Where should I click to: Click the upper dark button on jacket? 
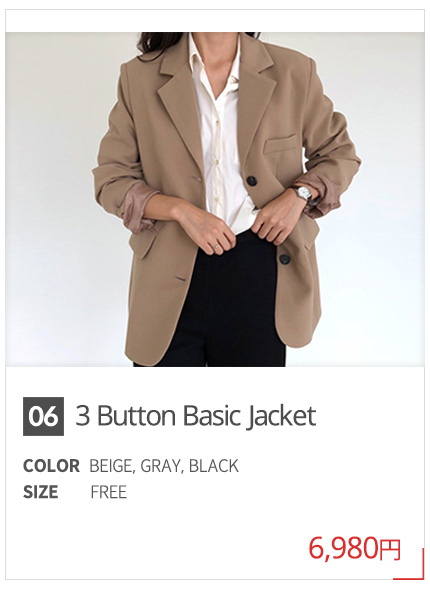coord(251,180)
